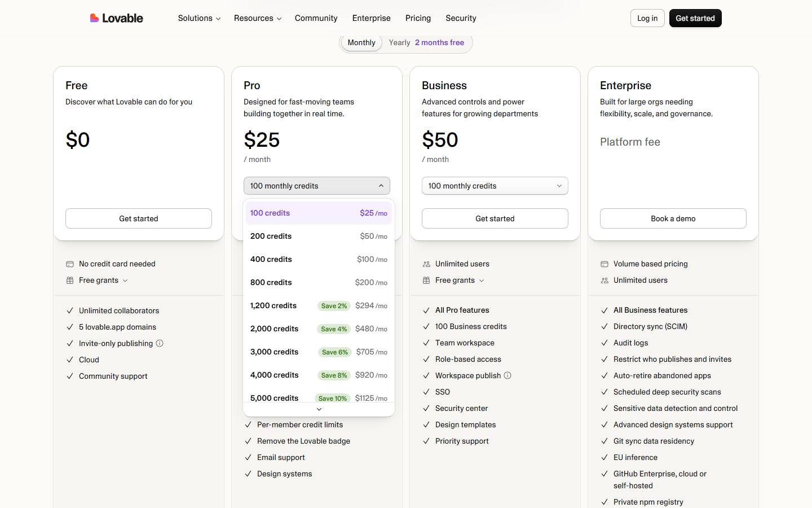Click the scroll-down chevron in credits list
Viewport: 812px width, 508px height.
(x=319, y=409)
